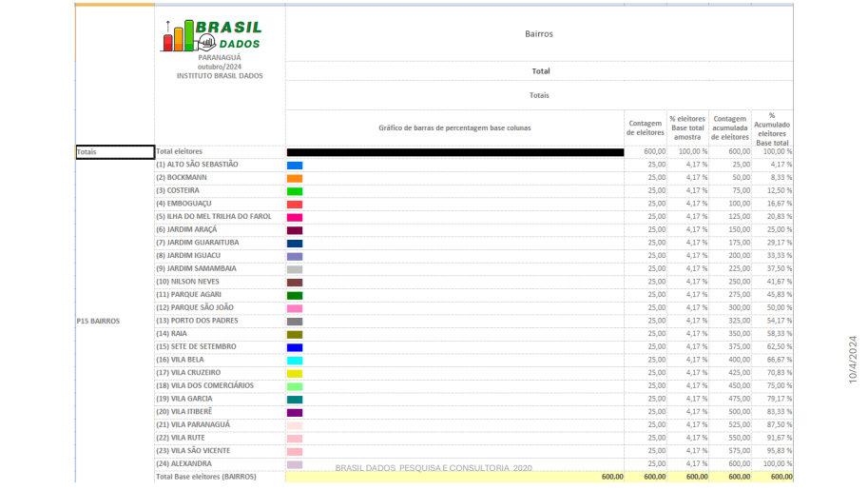Viewport: 868px width, 490px height.
Task: Select (5) ILHA DO MEL TRILHA DO FAROL
Action: pos(214,217)
